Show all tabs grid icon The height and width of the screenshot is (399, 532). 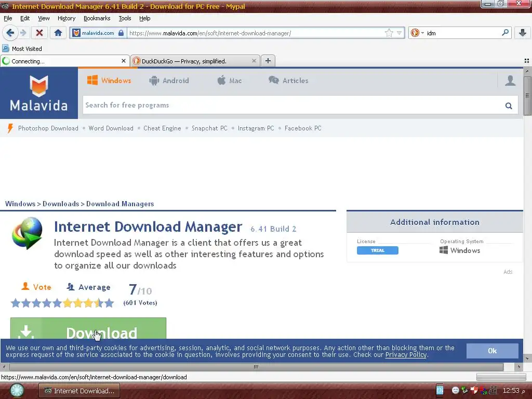pyautogui.click(x=527, y=61)
